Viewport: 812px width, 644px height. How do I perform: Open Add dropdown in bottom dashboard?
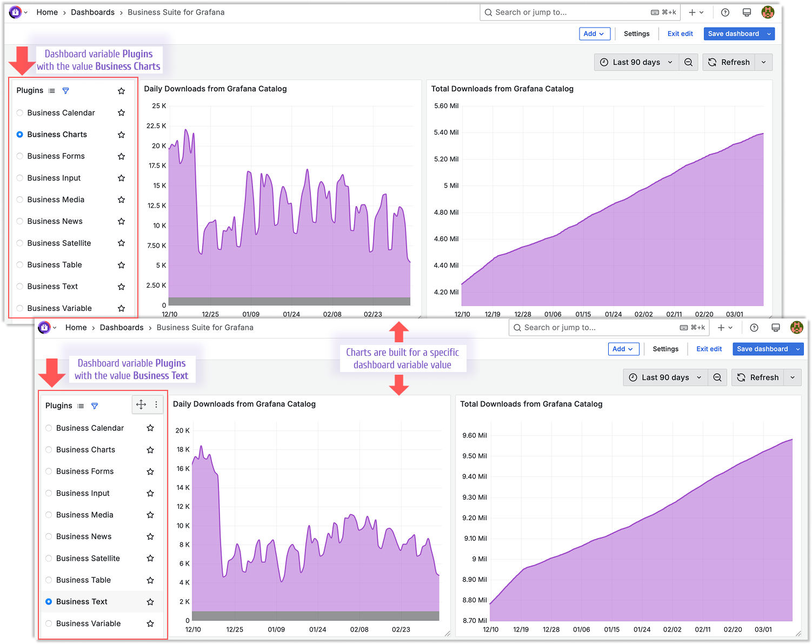[x=623, y=349]
